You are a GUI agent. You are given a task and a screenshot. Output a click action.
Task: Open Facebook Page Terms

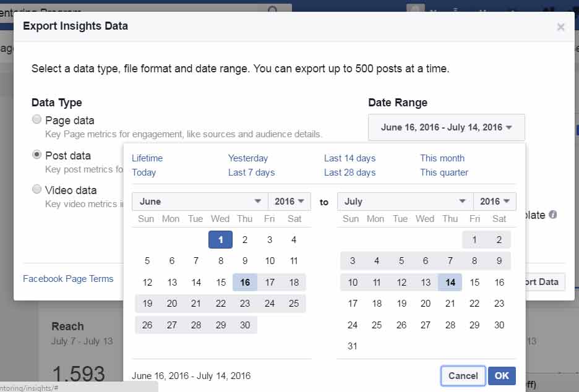pyautogui.click(x=68, y=279)
